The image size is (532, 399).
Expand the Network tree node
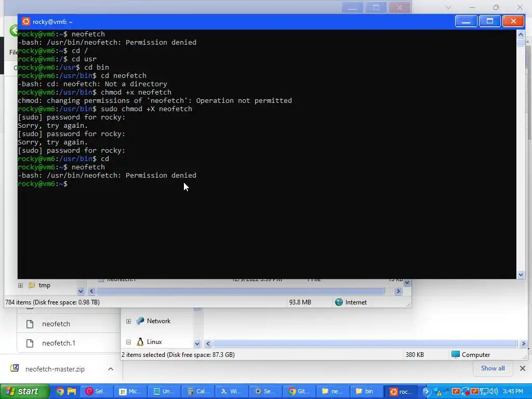128,321
